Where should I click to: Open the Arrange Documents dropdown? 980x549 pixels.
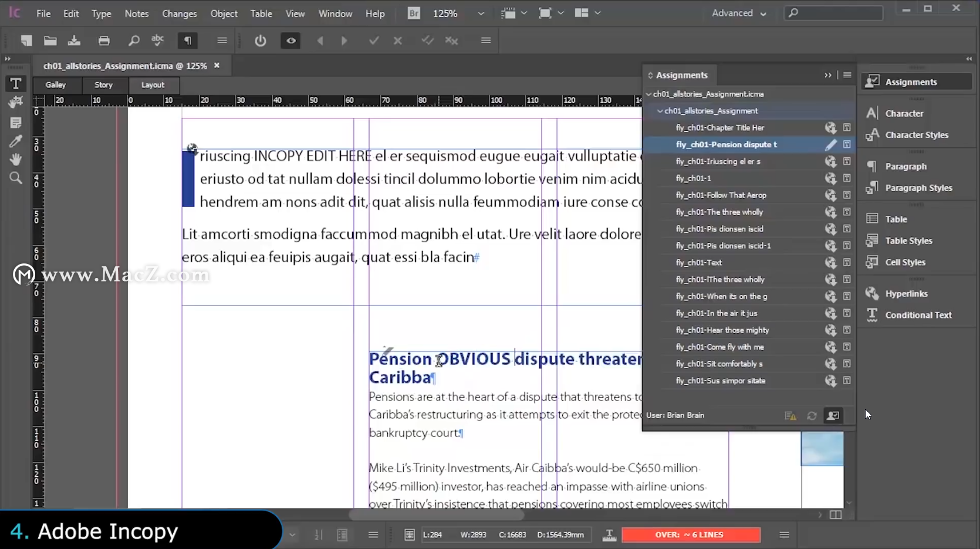tap(587, 13)
